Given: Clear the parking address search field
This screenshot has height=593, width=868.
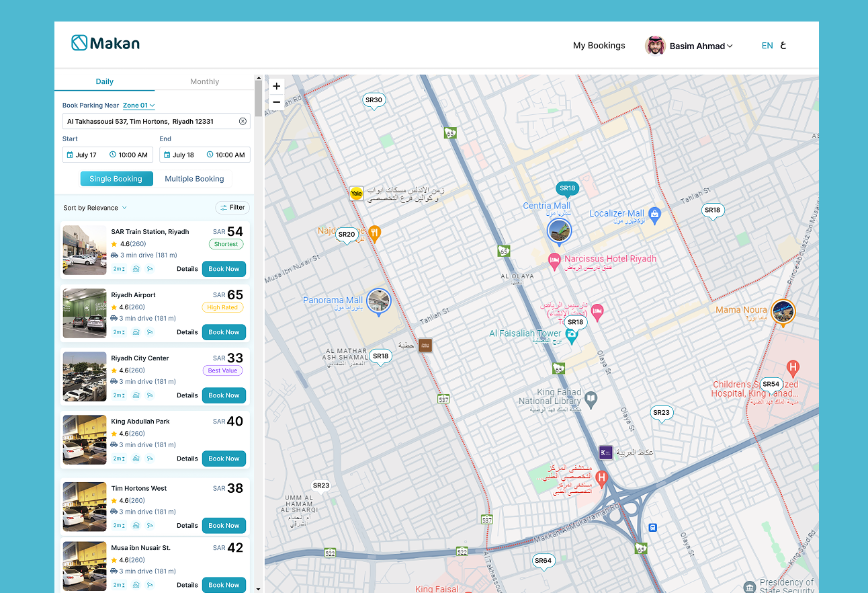Looking at the screenshot, I should coord(243,121).
